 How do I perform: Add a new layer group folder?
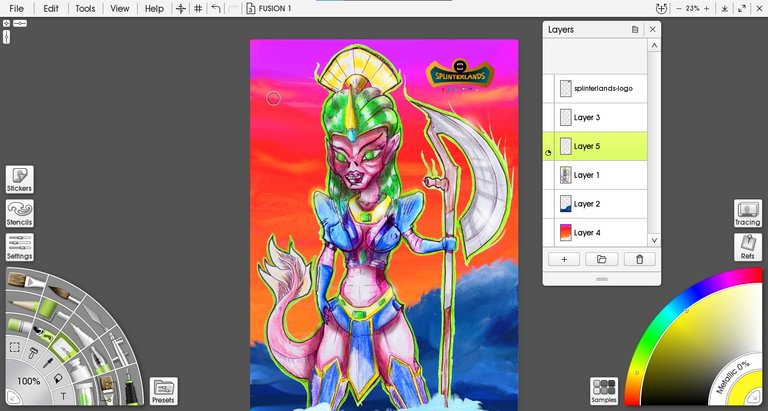point(601,260)
